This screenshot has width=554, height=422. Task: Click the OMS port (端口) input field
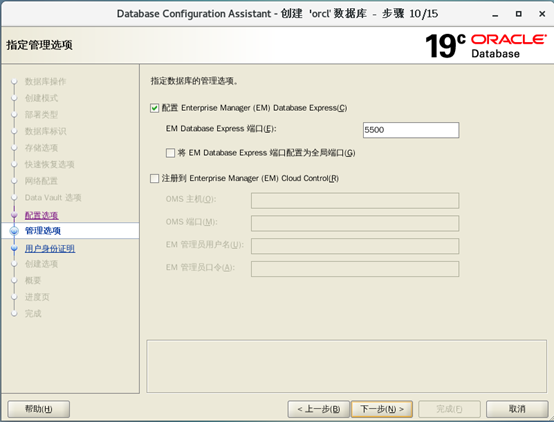tap(355, 223)
